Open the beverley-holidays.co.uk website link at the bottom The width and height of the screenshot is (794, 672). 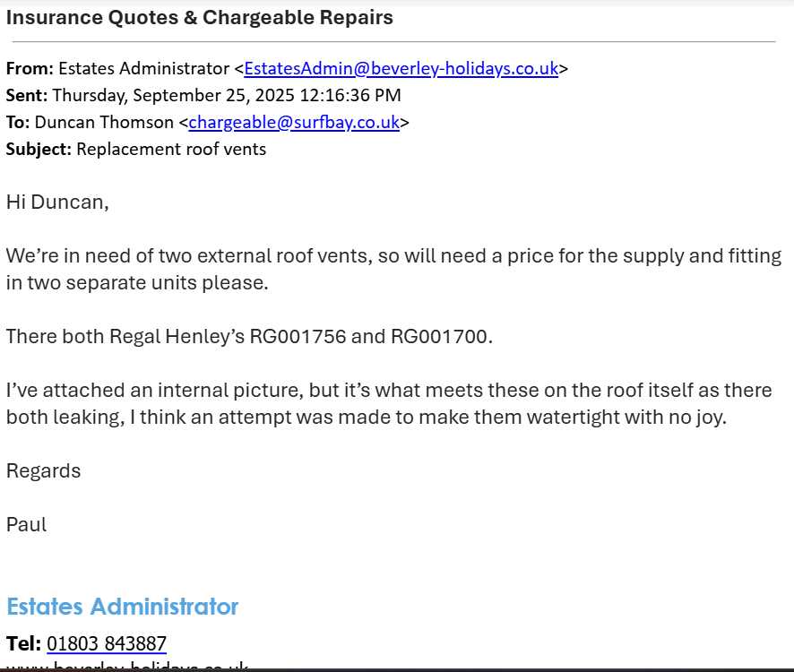click(127, 667)
